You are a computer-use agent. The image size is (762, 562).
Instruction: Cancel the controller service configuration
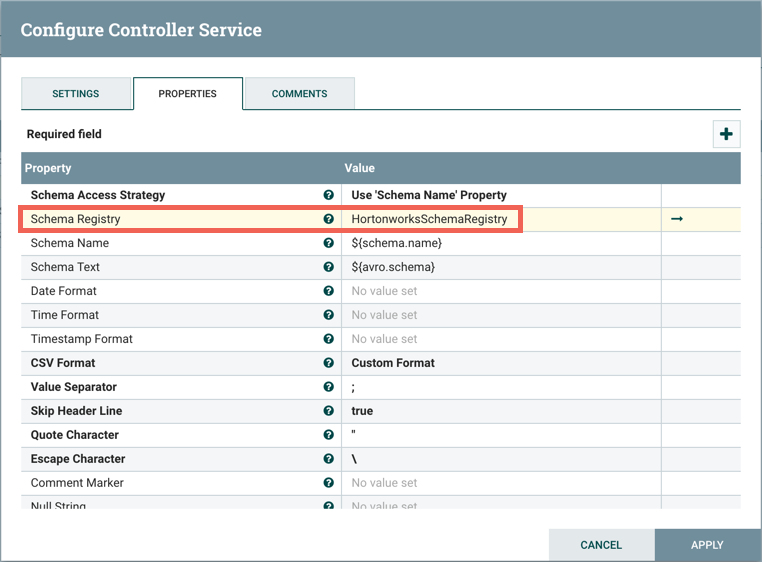pos(601,545)
